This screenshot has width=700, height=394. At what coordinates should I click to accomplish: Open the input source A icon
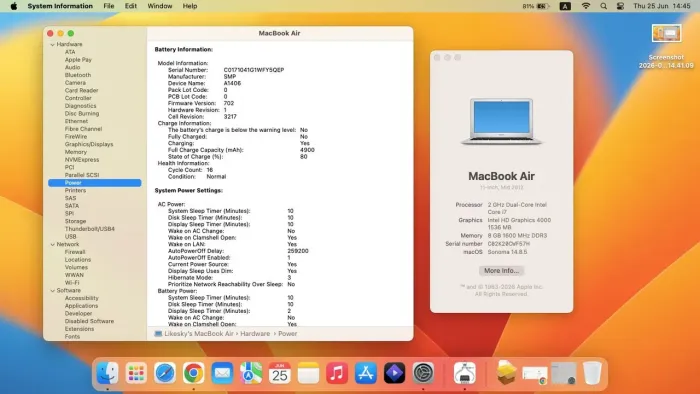(565, 6)
